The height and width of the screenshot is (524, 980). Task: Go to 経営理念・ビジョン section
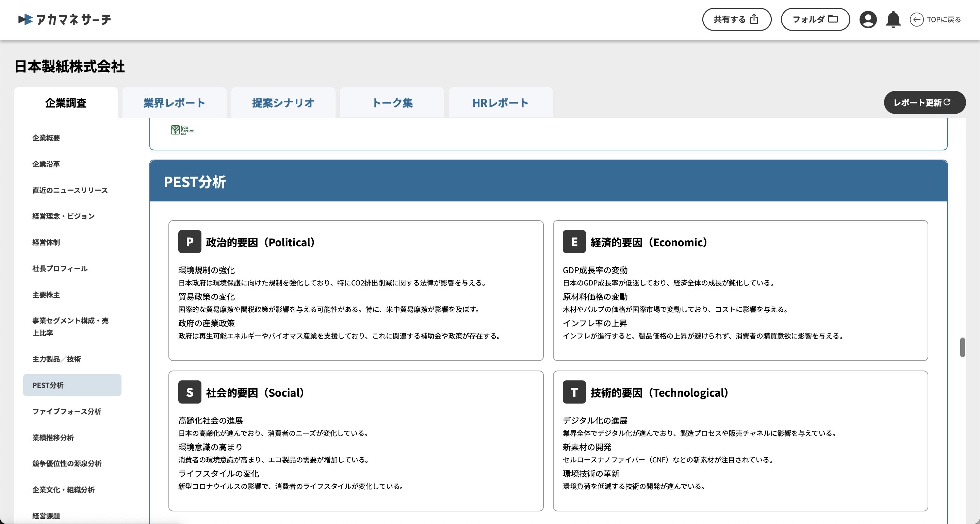pyautogui.click(x=64, y=216)
